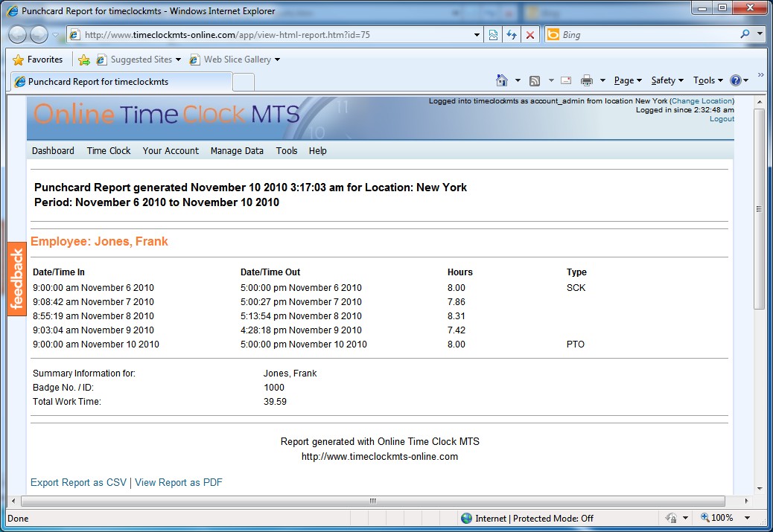Click View Report as PDF link
Viewport: 773px width, 532px height.
[x=179, y=483]
